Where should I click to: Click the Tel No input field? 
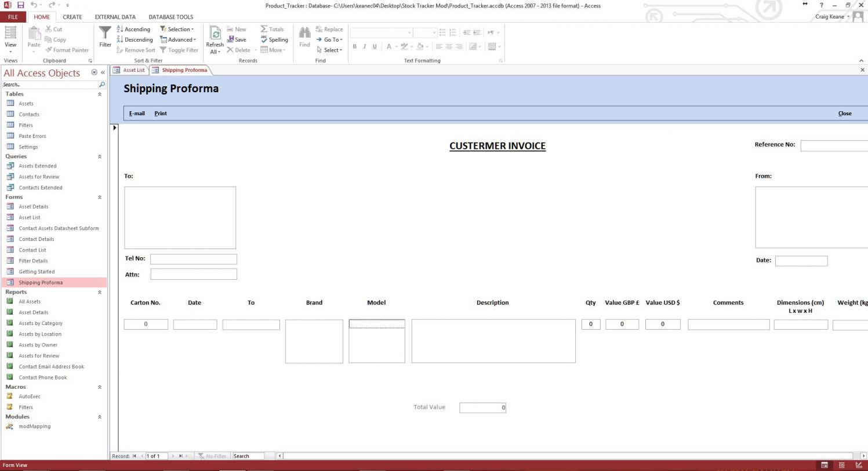(x=194, y=259)
